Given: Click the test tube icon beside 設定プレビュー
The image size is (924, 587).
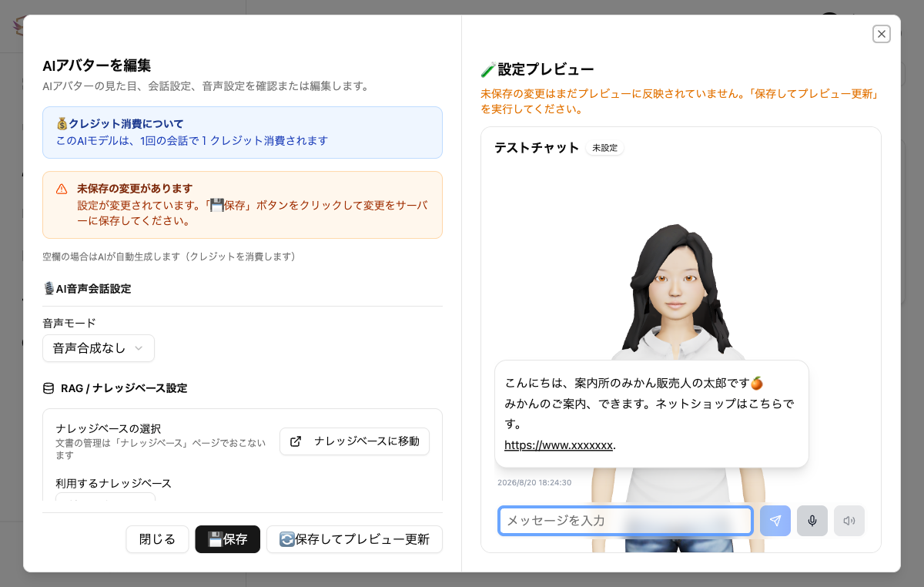Looking at the screenshot, I should 488,70.
